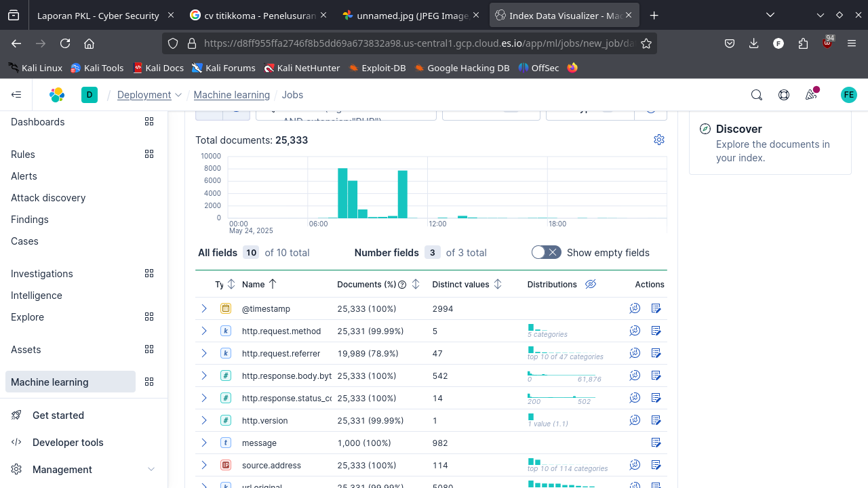Explore @timestamp field in Lens
This screenshot has width=868, height=488.
pos(635,308)
